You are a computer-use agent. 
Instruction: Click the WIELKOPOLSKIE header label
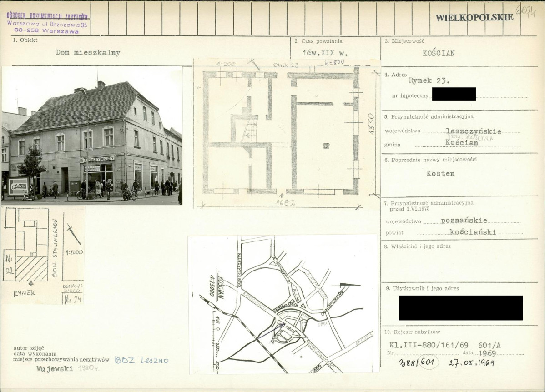pos(474,17)
